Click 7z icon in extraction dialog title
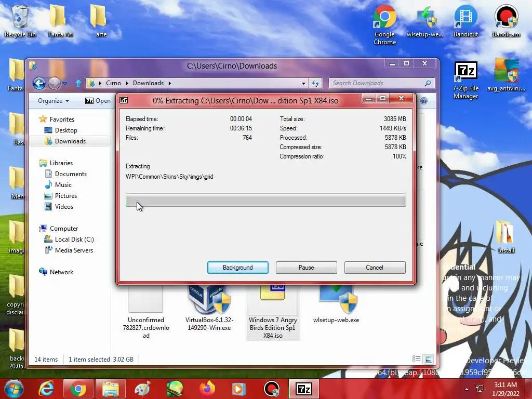 pyautogui.click(x=124, y=100)
